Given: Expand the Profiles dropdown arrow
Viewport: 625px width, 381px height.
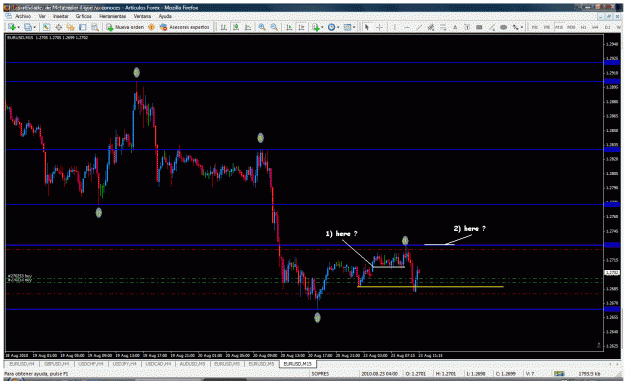Looking at the screenshot, I should click(35, 27).
